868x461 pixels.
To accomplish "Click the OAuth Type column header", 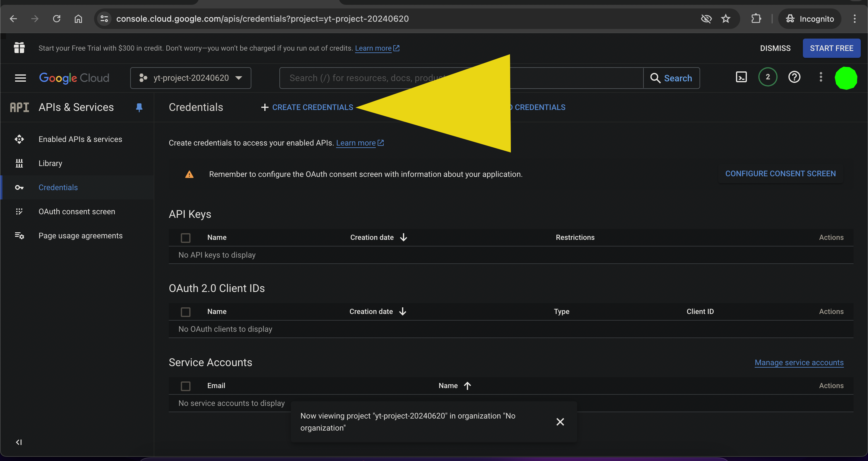I will 562,312.
